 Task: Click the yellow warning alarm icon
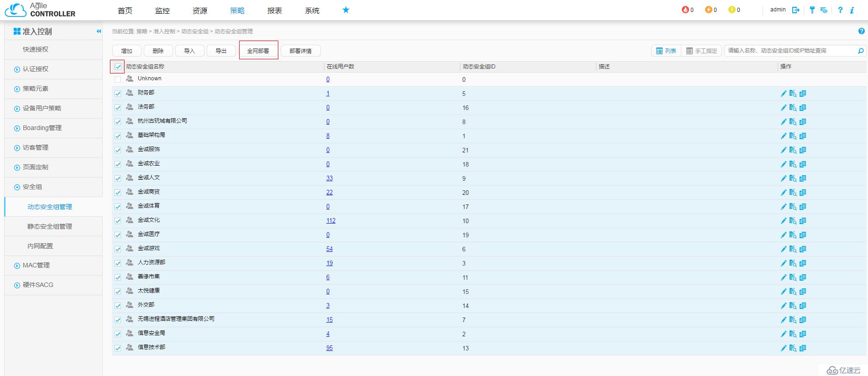coord(732,10)
